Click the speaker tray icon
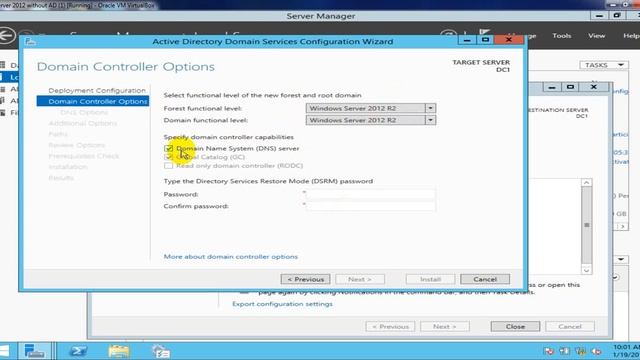Screen dimensions: 640x360 596,351
